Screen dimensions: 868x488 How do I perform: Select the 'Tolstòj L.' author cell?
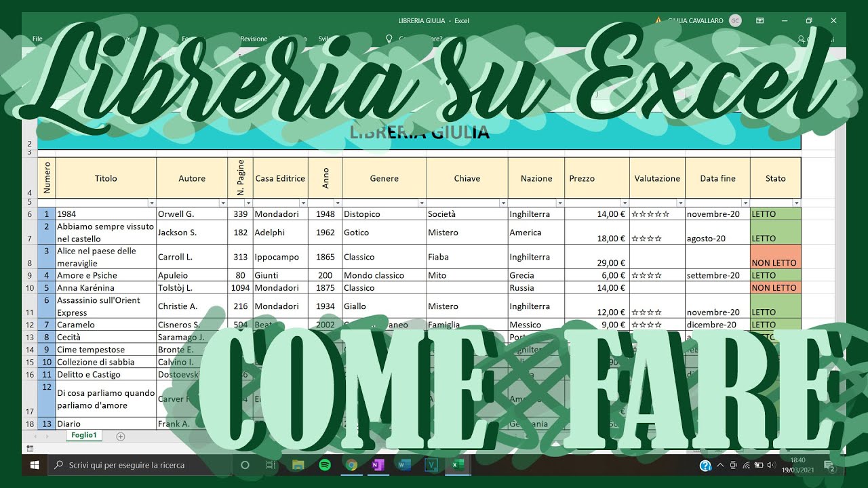192,287
